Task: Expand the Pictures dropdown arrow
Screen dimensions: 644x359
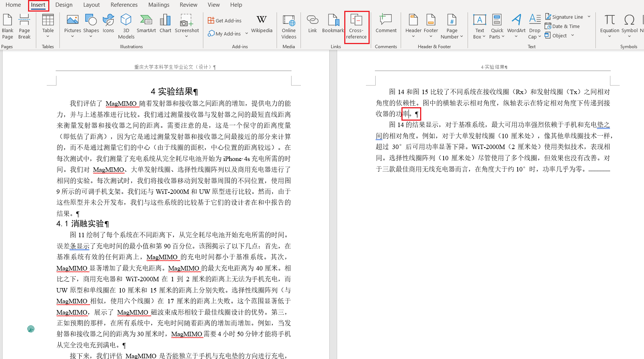Action: coord(73,37)
